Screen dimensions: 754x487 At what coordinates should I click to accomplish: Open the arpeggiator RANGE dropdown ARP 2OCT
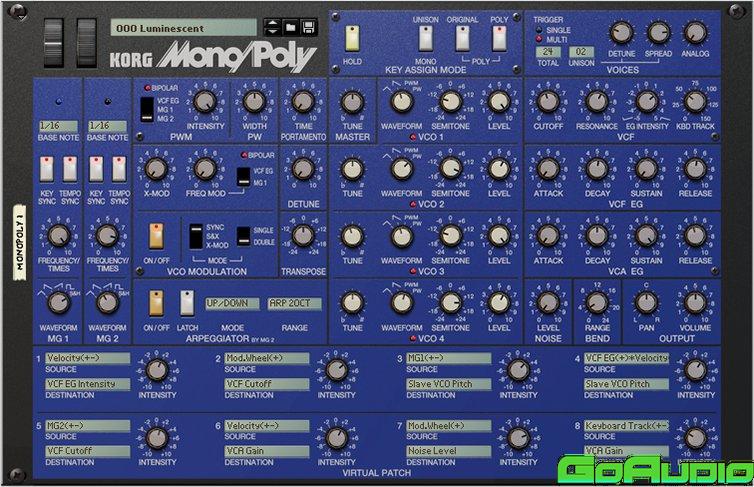tap(294, 303)
